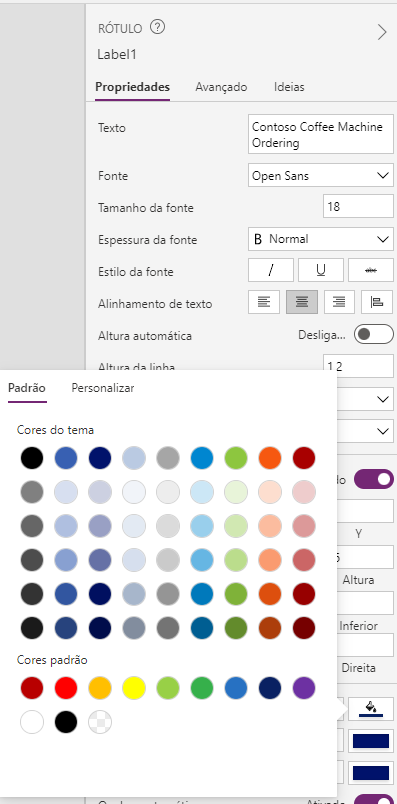Viewport: 397px width, 804px height.
Task: Choose the red standard color swatch
Action: tap(66, 688)
